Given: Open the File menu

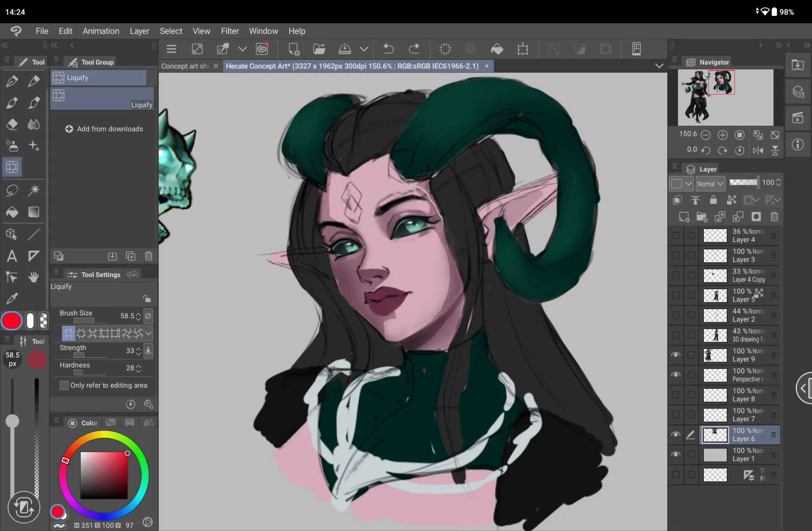Looking at the screenshot, I should tap(42, 31).
